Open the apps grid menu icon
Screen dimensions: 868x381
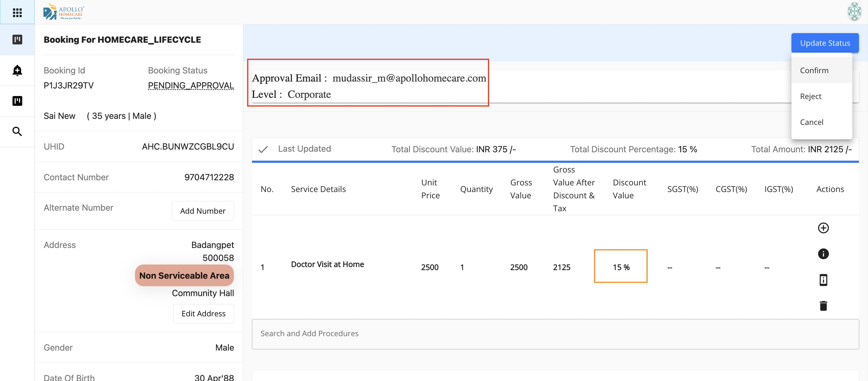click(17, 12)
